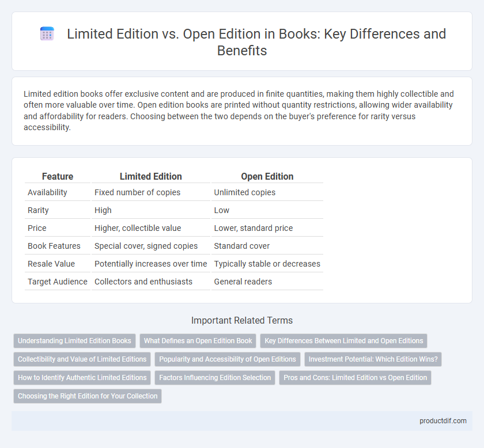
Task: Click the 'Availability' row label
Action: point(47,192)
